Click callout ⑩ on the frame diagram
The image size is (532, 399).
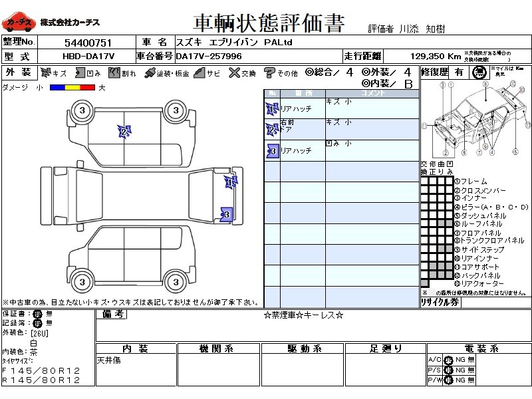(x=512, y=84)
